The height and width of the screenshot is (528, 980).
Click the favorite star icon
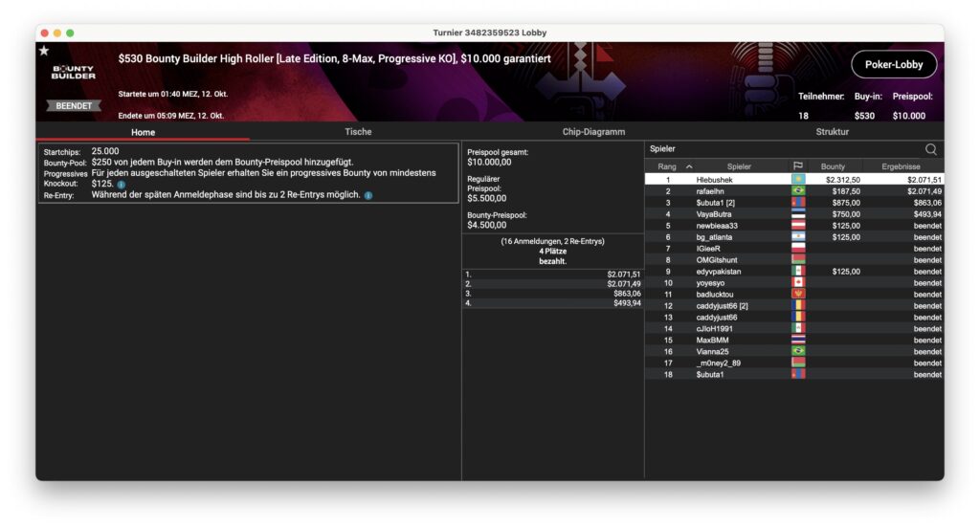[44, 51]
